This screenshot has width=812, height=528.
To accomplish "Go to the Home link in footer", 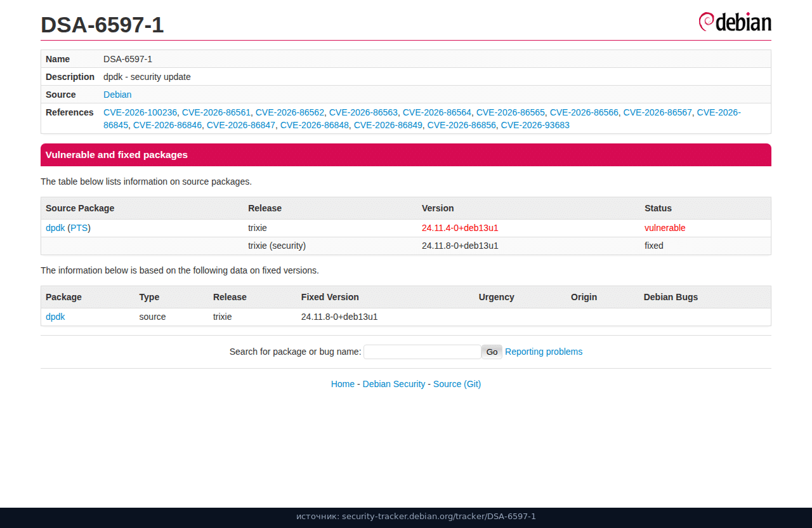I will tap(343, 384).
